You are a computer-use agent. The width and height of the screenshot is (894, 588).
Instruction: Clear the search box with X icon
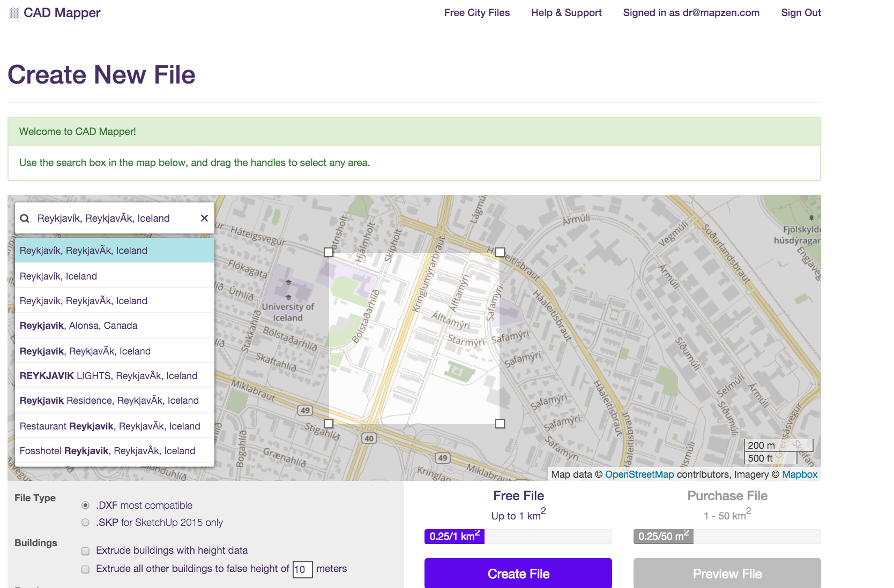click(x=204, y=218)
